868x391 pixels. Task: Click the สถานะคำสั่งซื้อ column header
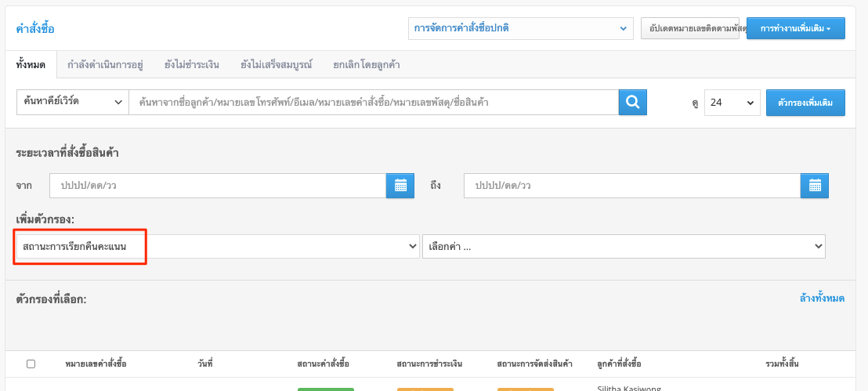(x=324, y=364)
